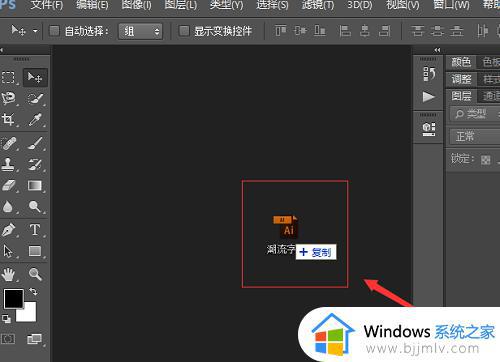Click align left edges icon
The width and height of the screenshot is (500, 362).
click(345, 31)
